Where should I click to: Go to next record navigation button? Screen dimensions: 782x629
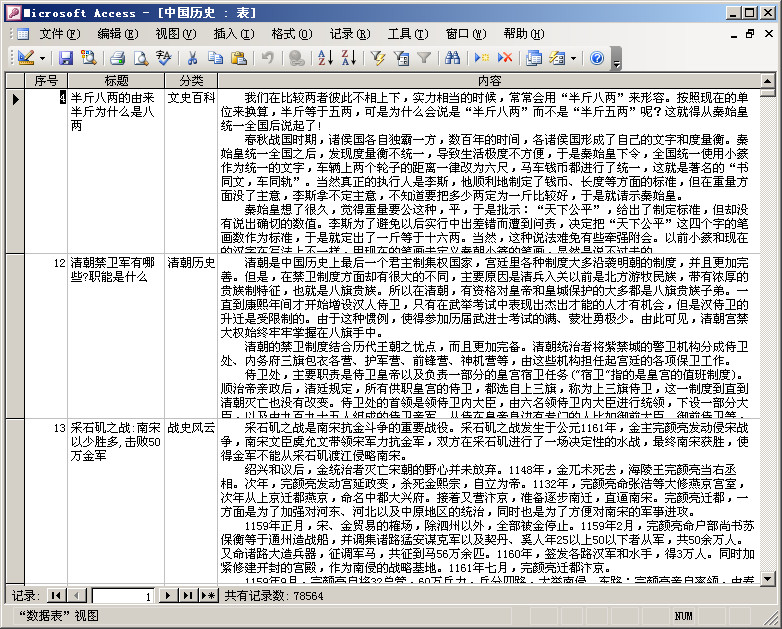click(168, 595)
